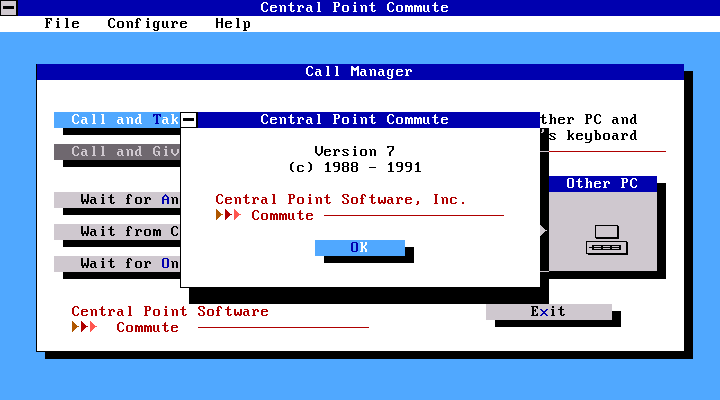720x400 pixels.
Task: Open the about dialog's control menu box
Action: [189, 120]
